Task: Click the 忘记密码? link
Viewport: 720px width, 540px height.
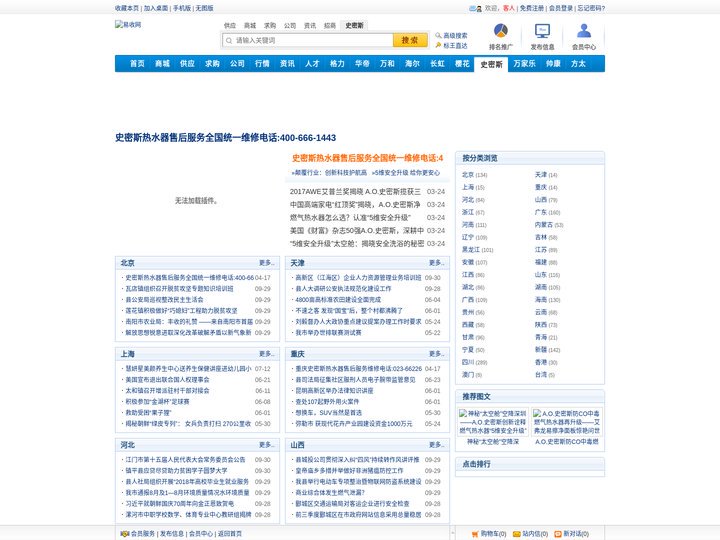Action: coord(591,8)
